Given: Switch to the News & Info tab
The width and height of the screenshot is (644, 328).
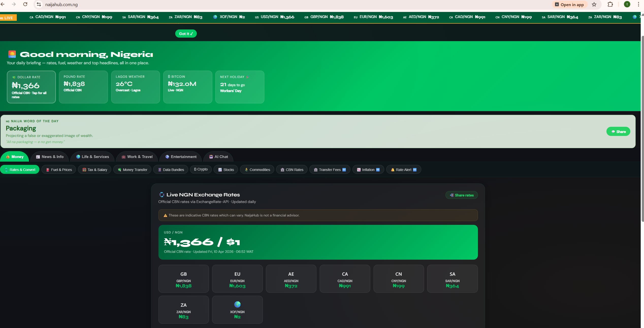Looking at the screenshot, I should pos(50,157).
